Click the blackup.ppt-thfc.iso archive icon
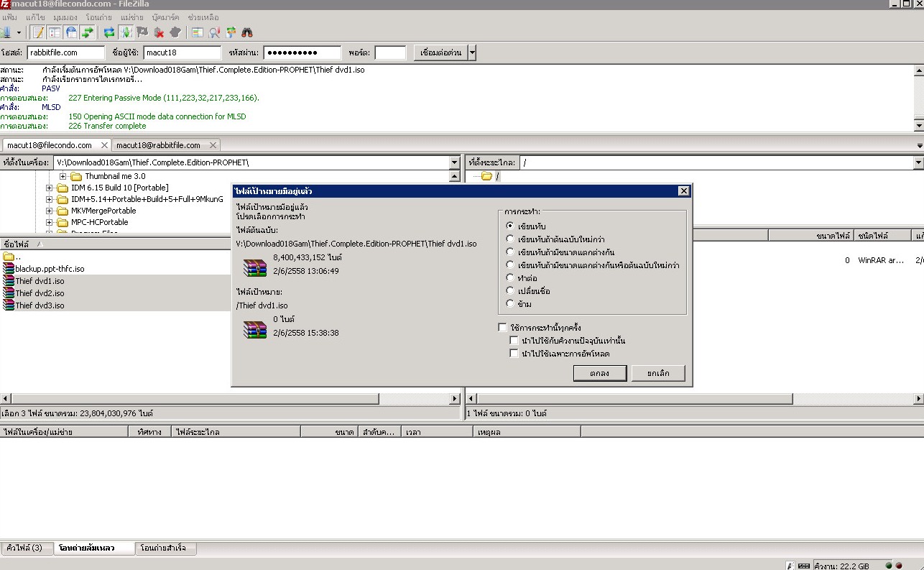This screenshot has height=570, width=924. pyautogui.click(x=9, y=269)
